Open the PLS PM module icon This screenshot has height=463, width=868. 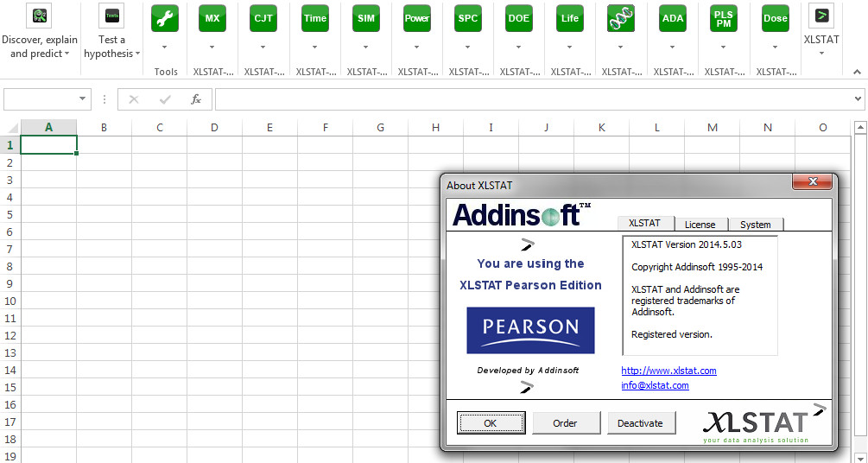click(724, 18)
